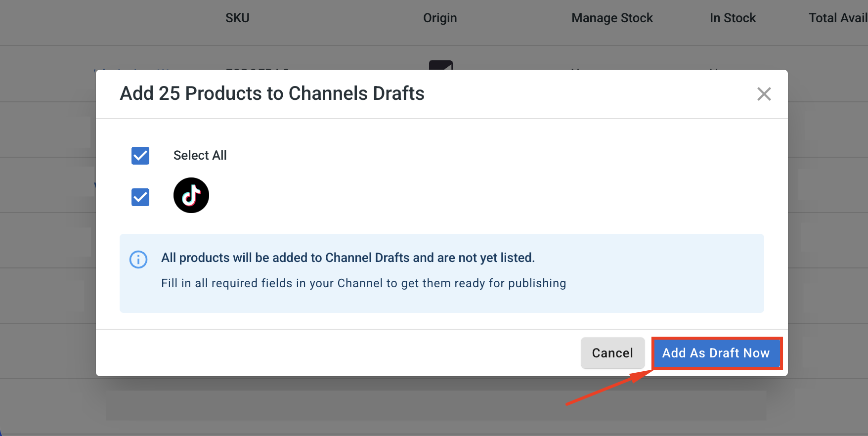The height and width of the screenshot is (436, 868).
Task: Toggle the TikTok channel checkbox
Action: tap(140, 197)
